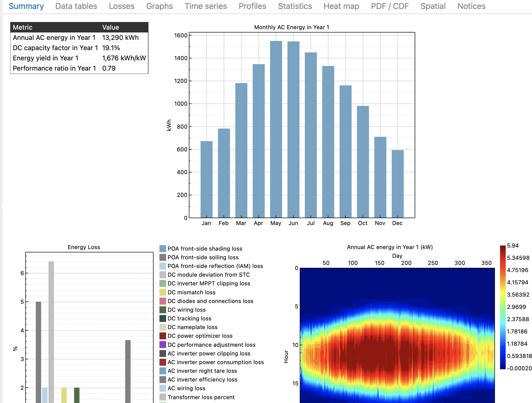Click the POA front-side shading loss swatch
The height and width of the screenshot is (403, 532).
point(163,249)
